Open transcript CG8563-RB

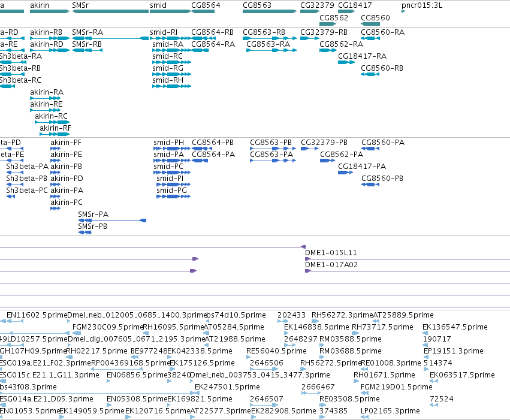[264, 32]
